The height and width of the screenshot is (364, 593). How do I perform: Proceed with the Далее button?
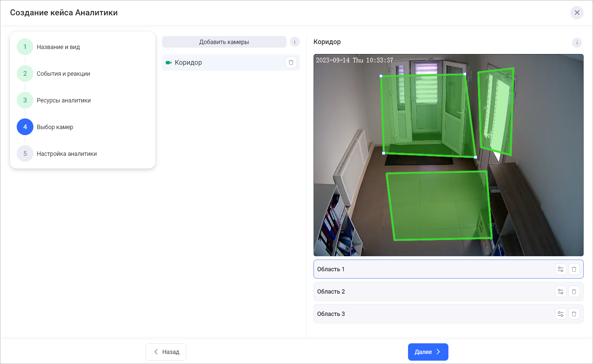[428, 352]
